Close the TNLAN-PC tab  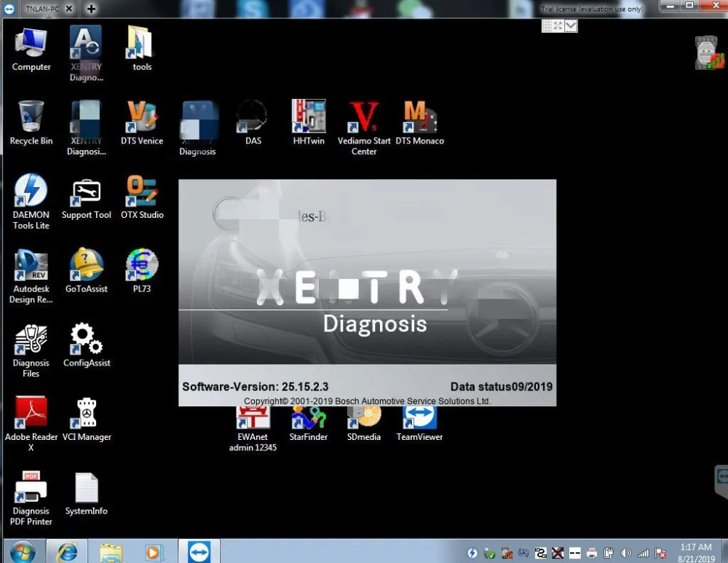tap(68, 8)
